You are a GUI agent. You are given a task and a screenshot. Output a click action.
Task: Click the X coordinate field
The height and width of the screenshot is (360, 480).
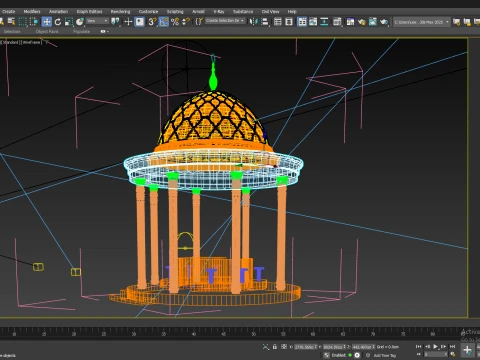coord(306,347)
